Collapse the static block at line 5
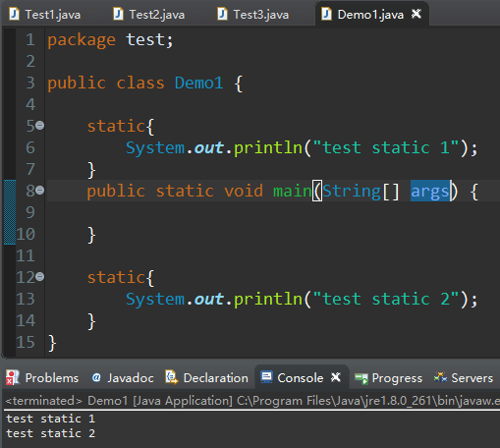Viewport: 500px width, 448px height. coord(39,125)
